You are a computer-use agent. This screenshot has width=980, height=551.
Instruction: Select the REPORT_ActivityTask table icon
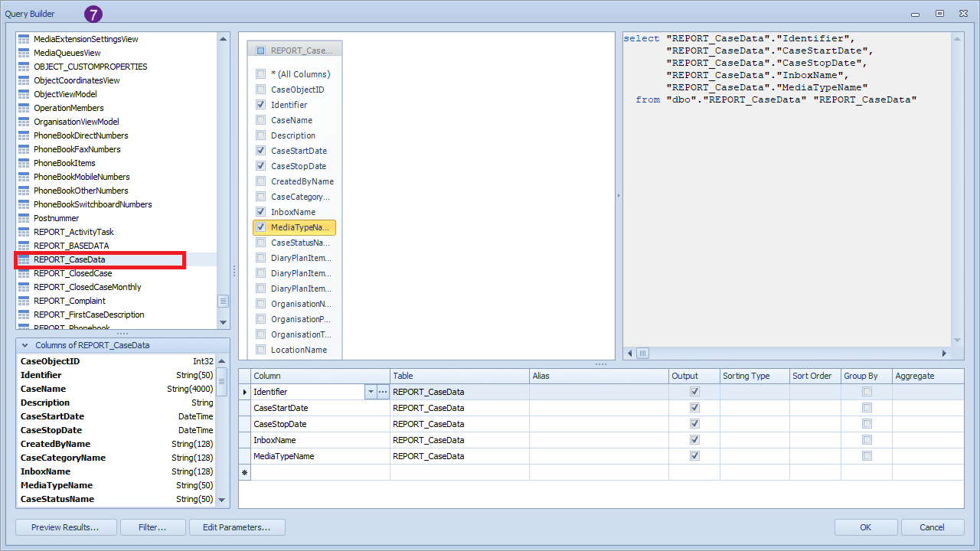[x=24, y=232]
